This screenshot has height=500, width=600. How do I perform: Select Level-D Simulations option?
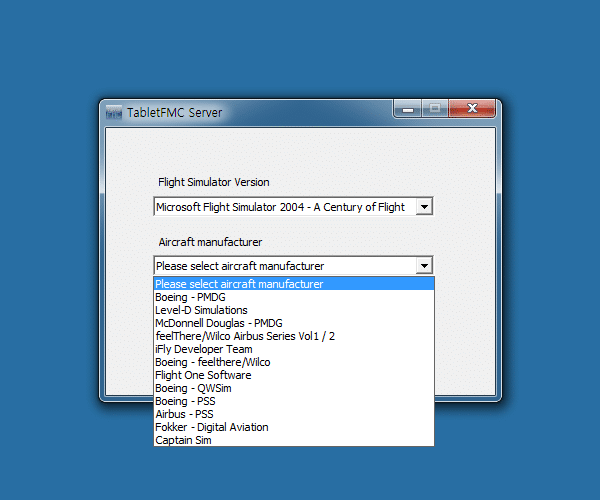pyautogui.click(x=201, y=310)
